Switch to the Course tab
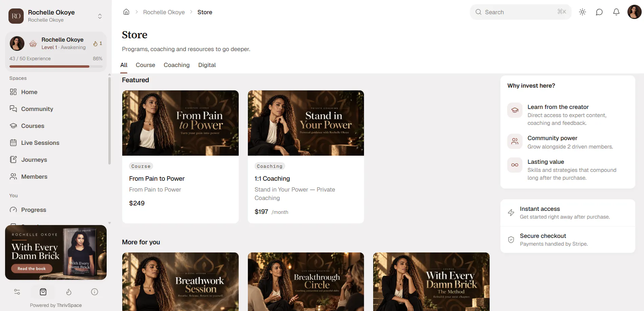Screen dimensions: 644x311 (x=145, y=65)
